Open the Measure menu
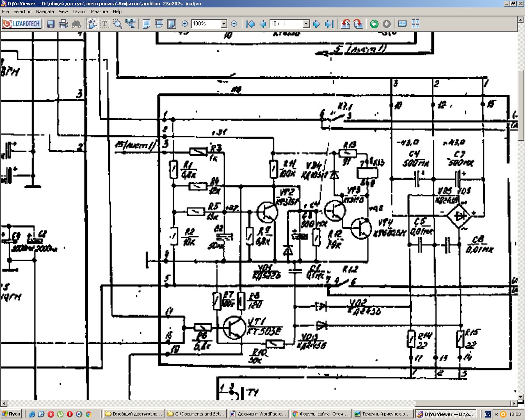 coord(99,11)
